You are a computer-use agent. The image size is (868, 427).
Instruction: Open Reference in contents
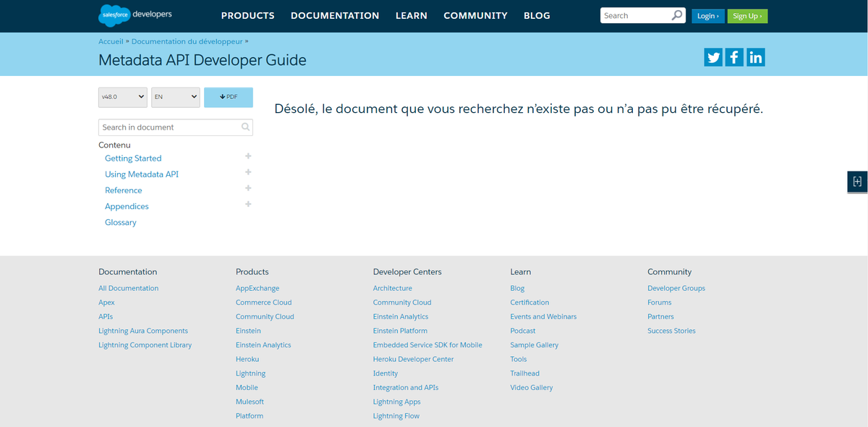124,190
